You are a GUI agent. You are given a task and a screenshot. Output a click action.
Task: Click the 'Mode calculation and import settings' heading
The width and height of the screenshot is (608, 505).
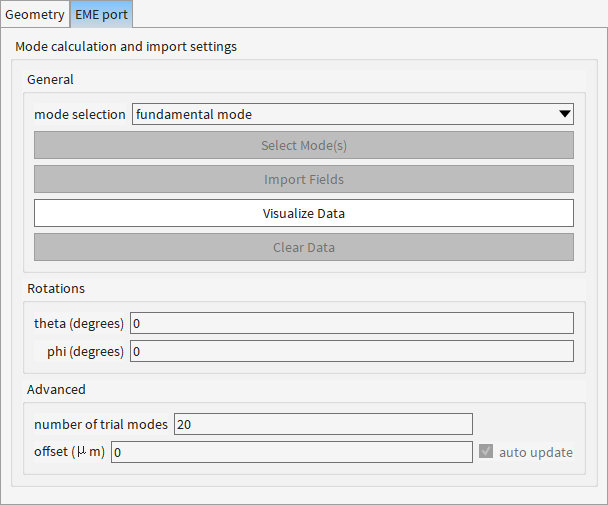(x=126, y=47)
